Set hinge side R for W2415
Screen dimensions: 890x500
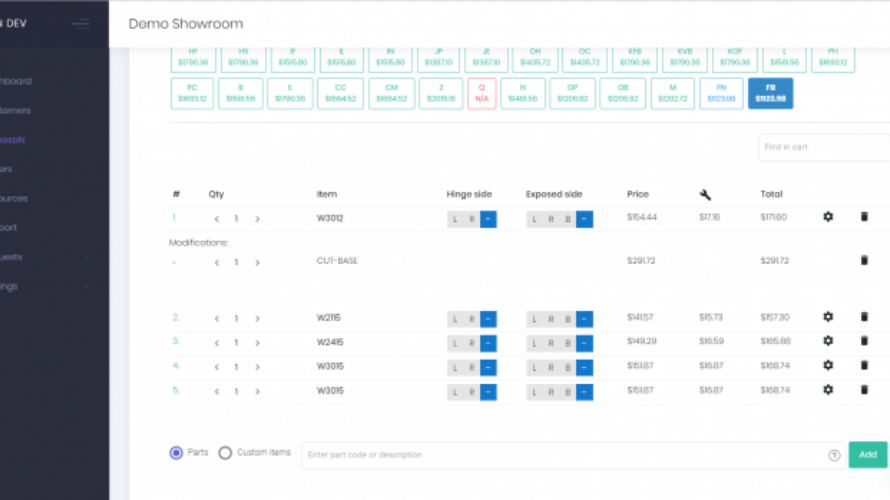pyautogui.click(x=472, y=343)
